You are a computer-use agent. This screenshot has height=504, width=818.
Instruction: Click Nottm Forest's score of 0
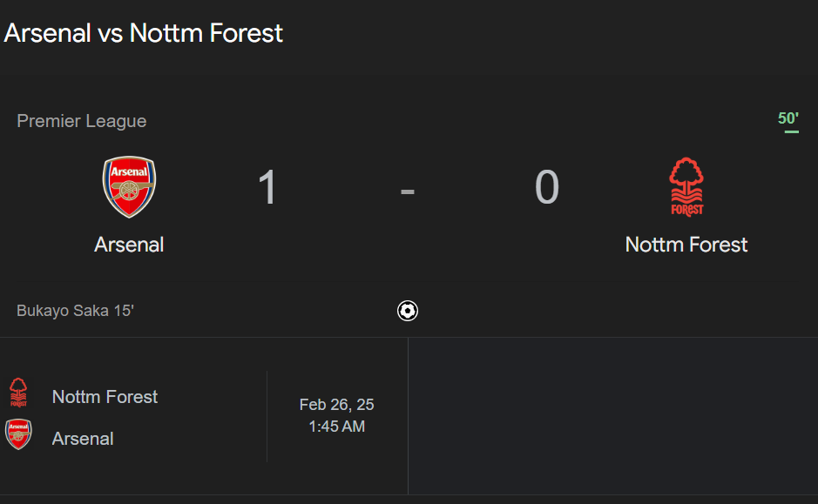[x=547, y=187]
